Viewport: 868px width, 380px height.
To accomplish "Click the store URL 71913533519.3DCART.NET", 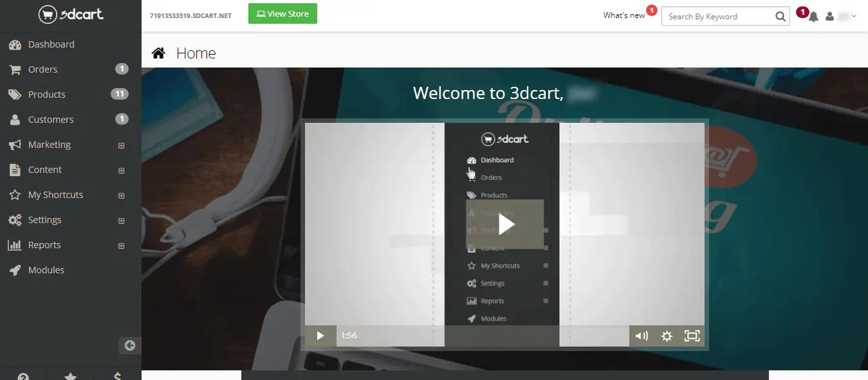I will [x=190, y=15].
